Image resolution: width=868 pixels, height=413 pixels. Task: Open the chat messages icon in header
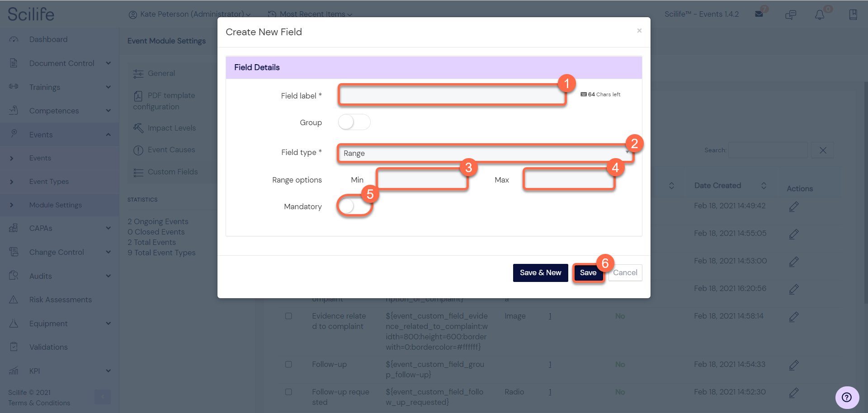pos(791,14)
